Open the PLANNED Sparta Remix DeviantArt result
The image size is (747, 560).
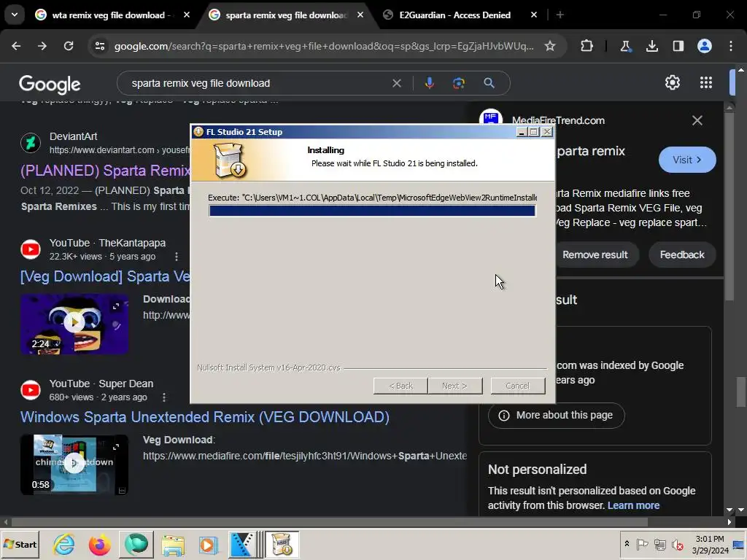105,171
